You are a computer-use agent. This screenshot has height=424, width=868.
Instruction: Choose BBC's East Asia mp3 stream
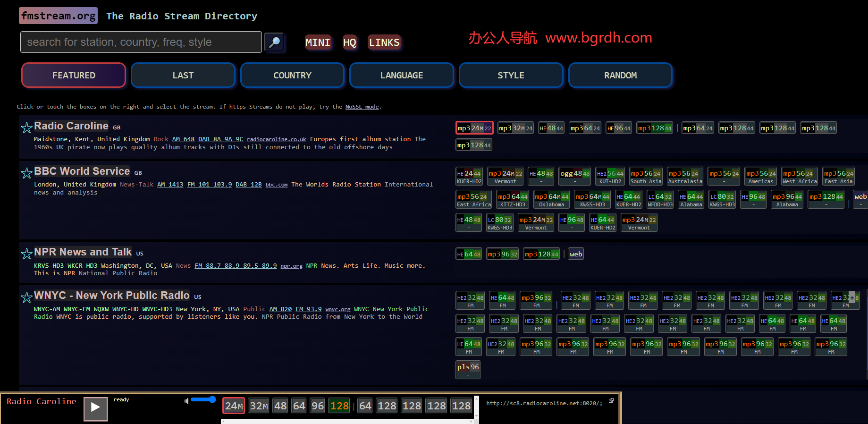click(x=839, y=177)
